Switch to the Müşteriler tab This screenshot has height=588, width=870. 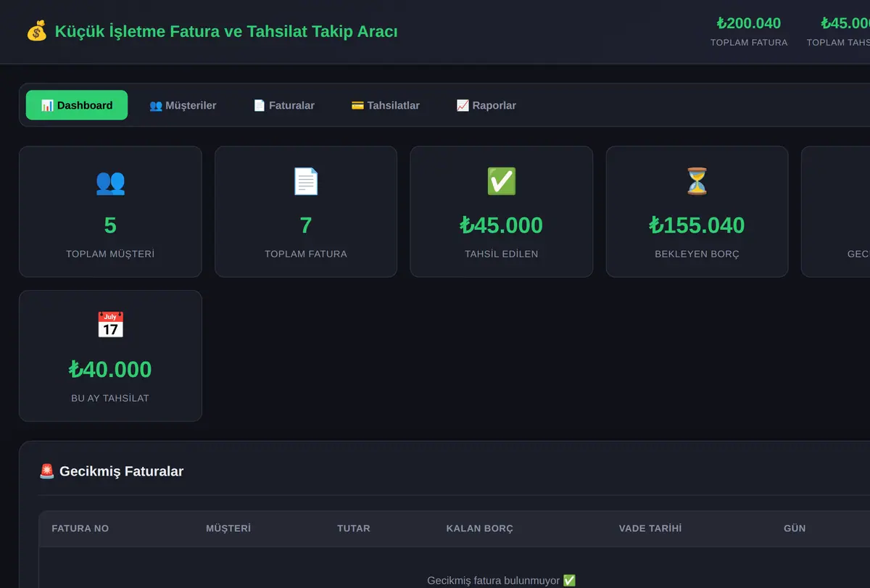[x=183, y=105]
